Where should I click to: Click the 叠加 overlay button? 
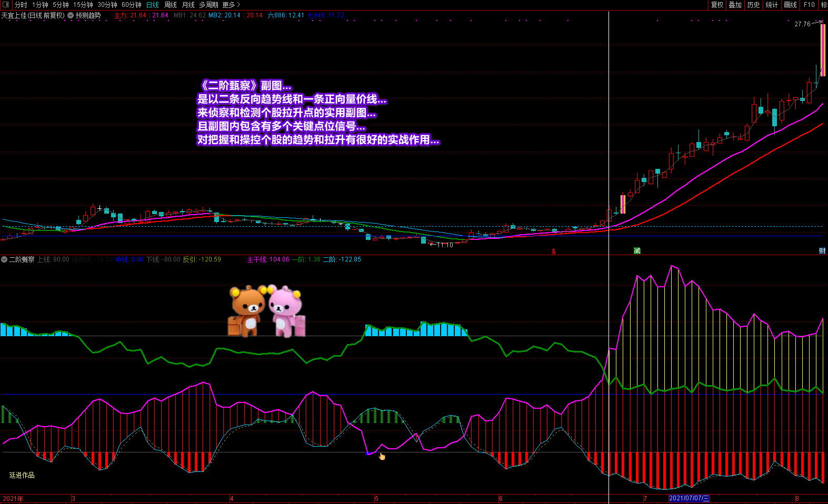tap(735, 5)
